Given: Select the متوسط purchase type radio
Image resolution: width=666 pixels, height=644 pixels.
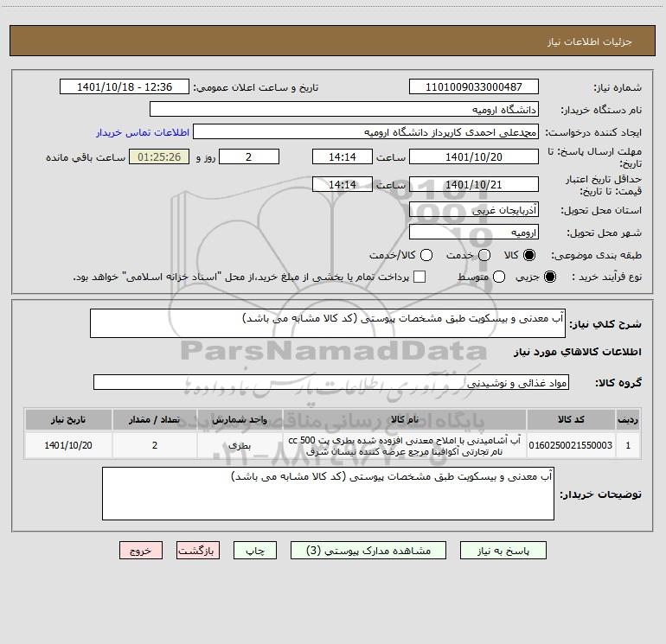Looking at the screenshot, I should (x=499, y=277).
